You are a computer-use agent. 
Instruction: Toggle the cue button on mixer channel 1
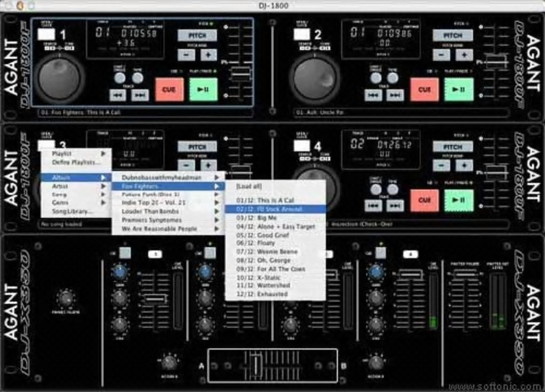[x=125, y=253]
